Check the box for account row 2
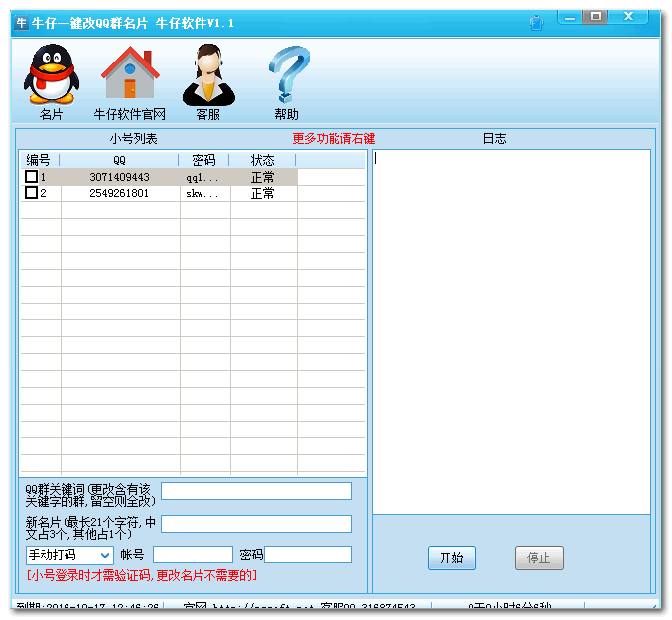 tap(32, 193)
